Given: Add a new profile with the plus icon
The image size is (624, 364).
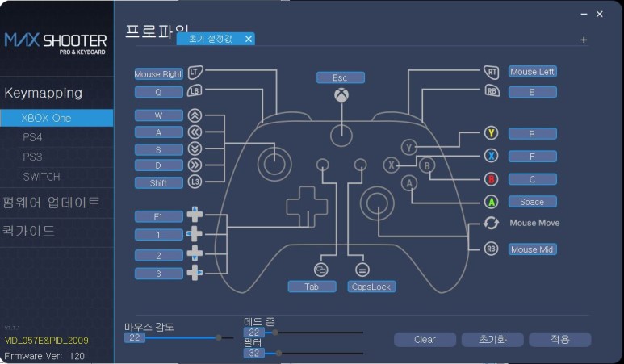Looking at the screenshot, I should [x=584, y=40].
